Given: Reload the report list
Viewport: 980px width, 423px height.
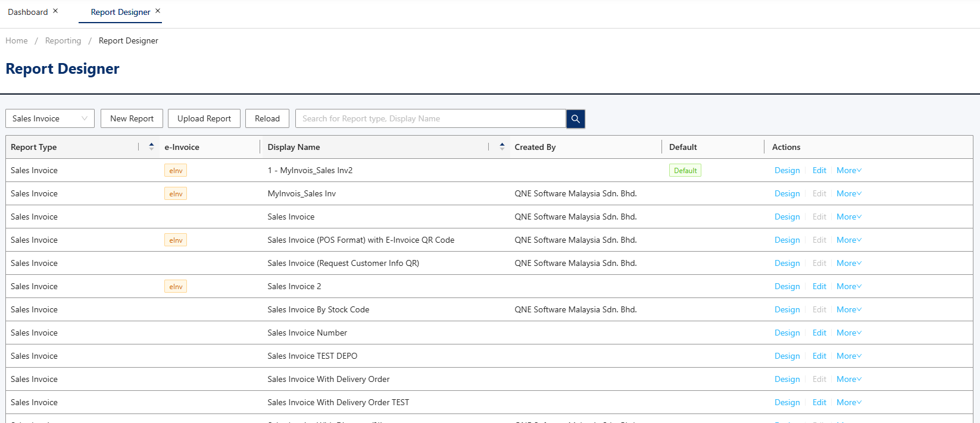Looking at the screenshot, I should [267, 119].
